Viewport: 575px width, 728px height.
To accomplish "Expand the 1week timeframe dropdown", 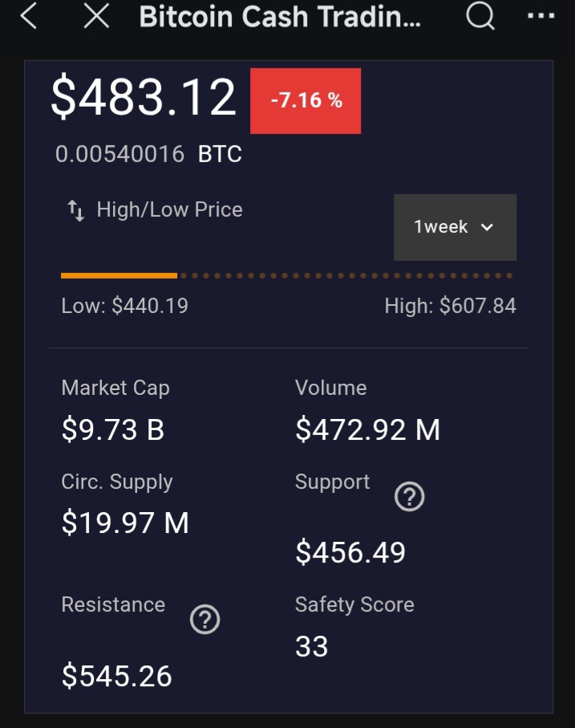I will [455, 227].
